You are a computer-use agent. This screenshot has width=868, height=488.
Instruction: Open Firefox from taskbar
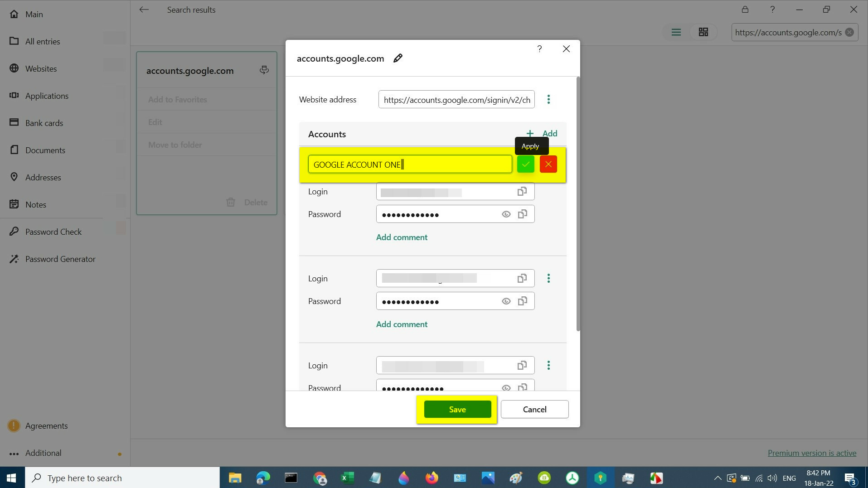pos(432,478)
